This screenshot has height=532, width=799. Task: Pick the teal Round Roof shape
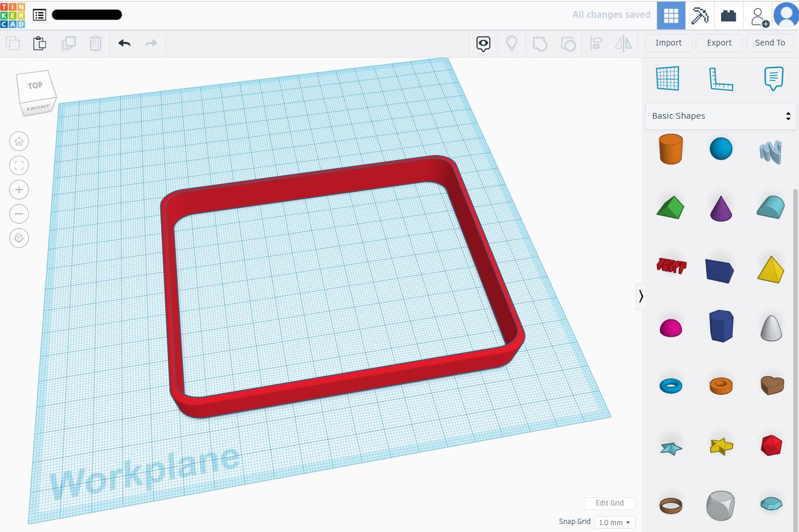(x=771, y=207)
